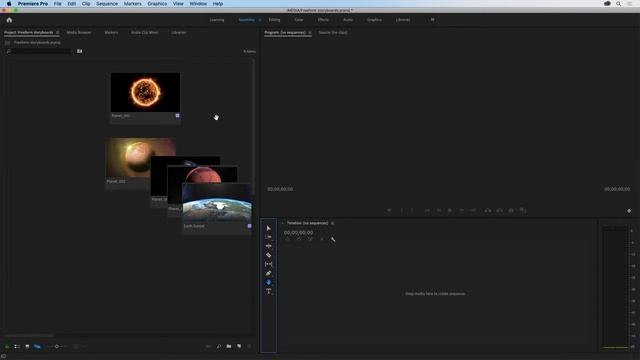The width and height of the screenshot is (640, 360).
Task: Open macOS Spotlight search icon
Action: click(x=618, y=4)
